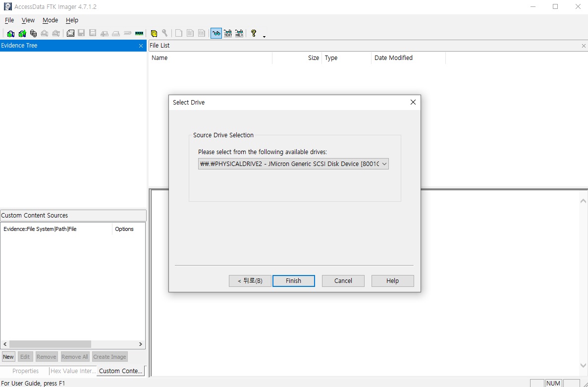Sort file list by Size column
Image resolution: width=588 pixels, height=387 pixels.
(297, 58)
